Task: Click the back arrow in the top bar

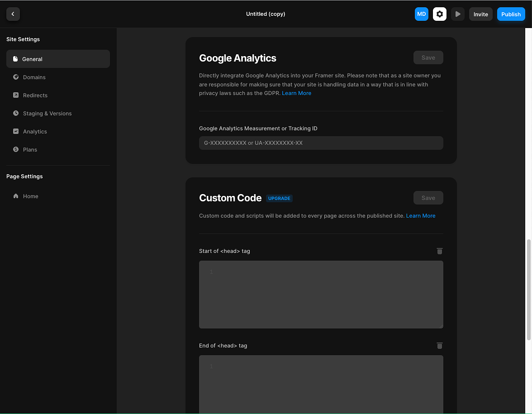Action: point(13,14)
